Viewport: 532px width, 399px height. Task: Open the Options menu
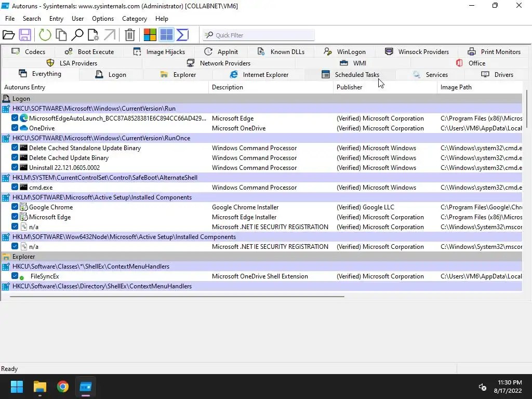click(103, 19)
